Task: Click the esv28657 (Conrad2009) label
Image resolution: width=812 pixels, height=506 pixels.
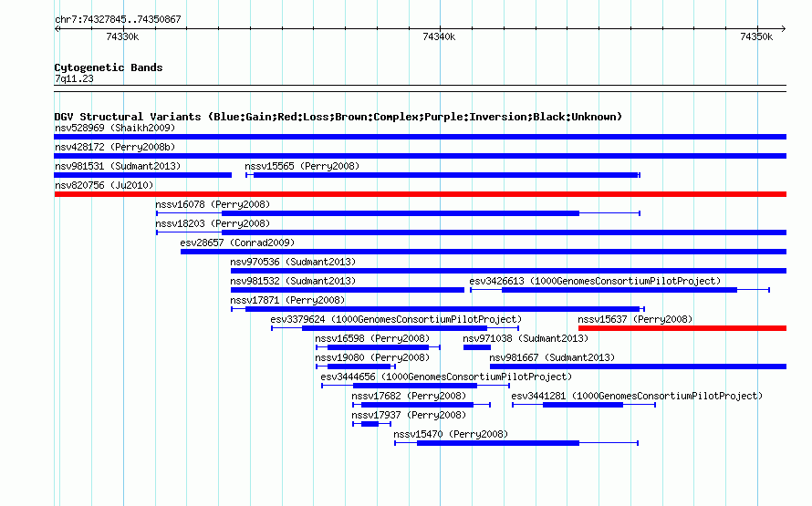Action: (237, 243)
